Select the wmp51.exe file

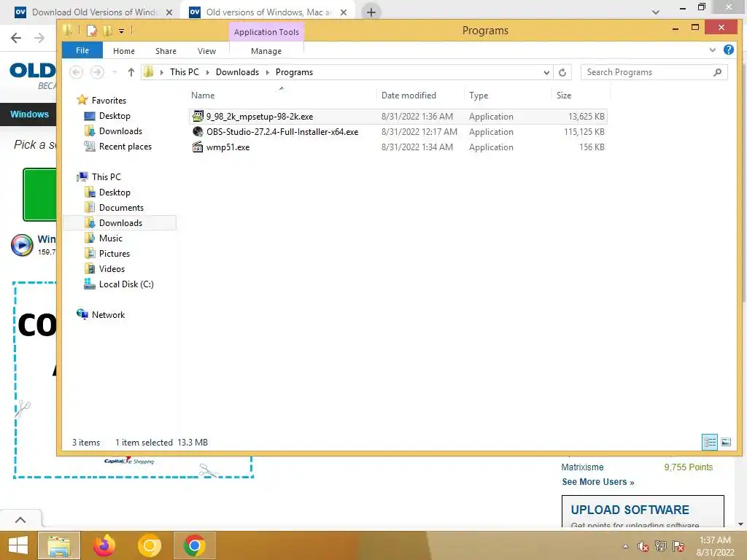pos(398,147)
